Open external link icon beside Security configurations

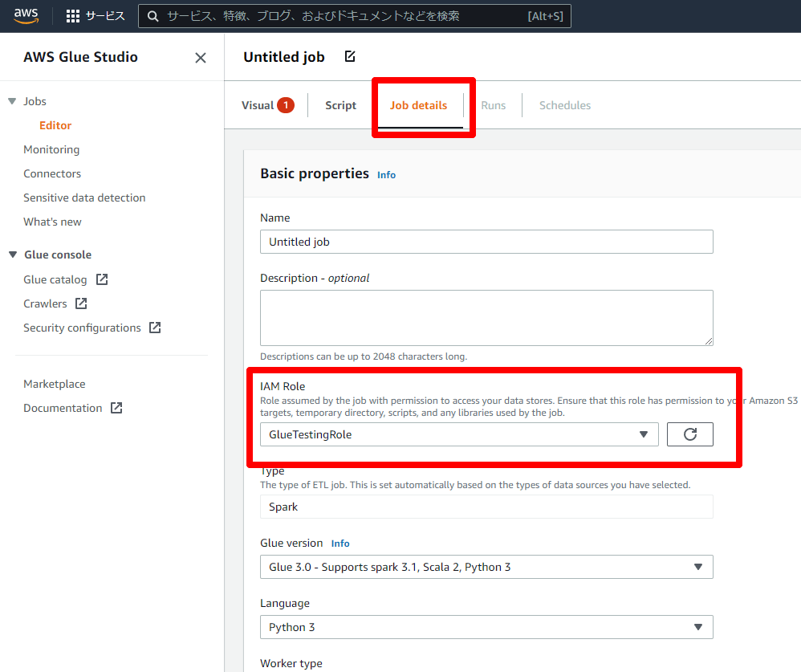click(x=155, y=328)
